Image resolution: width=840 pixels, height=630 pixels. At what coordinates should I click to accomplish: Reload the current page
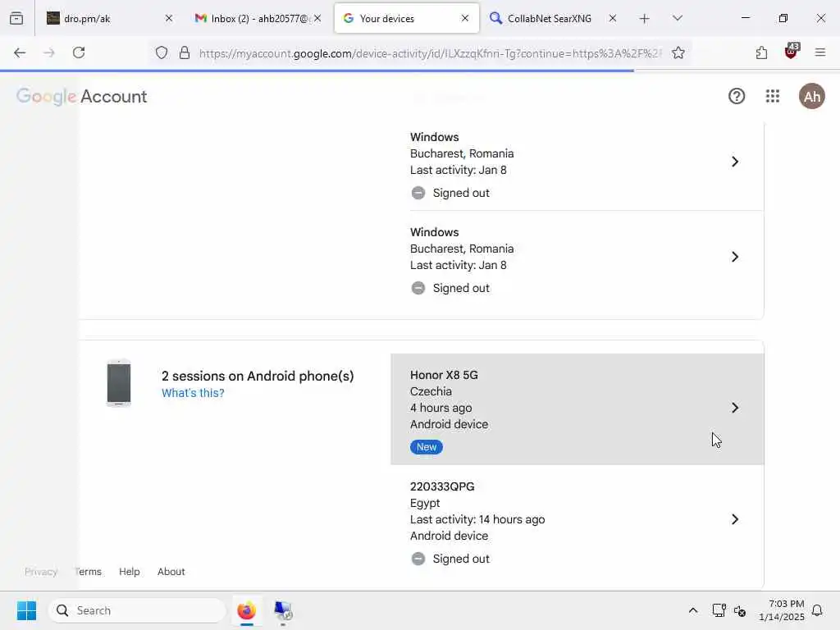tap(79, 52)
